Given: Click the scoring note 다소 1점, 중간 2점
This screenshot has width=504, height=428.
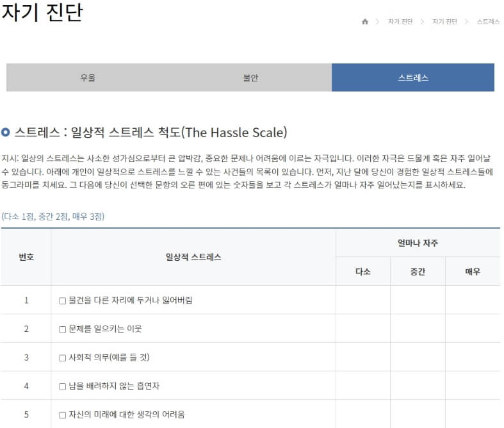Looking at the screenshot, I should pyautogui.click(x=53, y=217).
